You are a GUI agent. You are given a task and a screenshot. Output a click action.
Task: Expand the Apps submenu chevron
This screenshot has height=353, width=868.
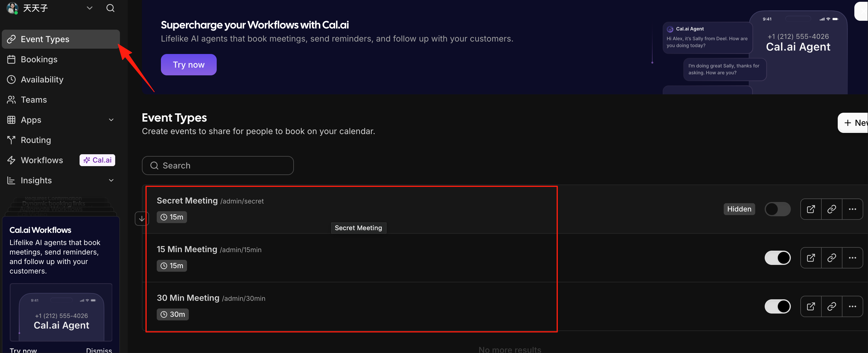click(x=111, y=120)
